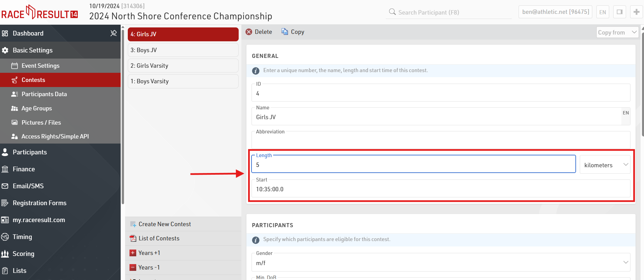Select the Boys Varsity contest
Screen dimensions: 644x280
click(183, 81)
